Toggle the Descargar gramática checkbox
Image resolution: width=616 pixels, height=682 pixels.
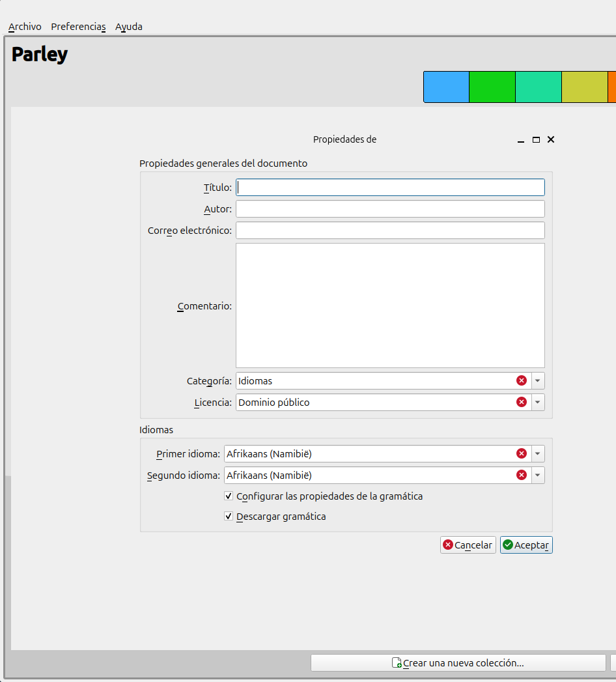coord(229,517)
